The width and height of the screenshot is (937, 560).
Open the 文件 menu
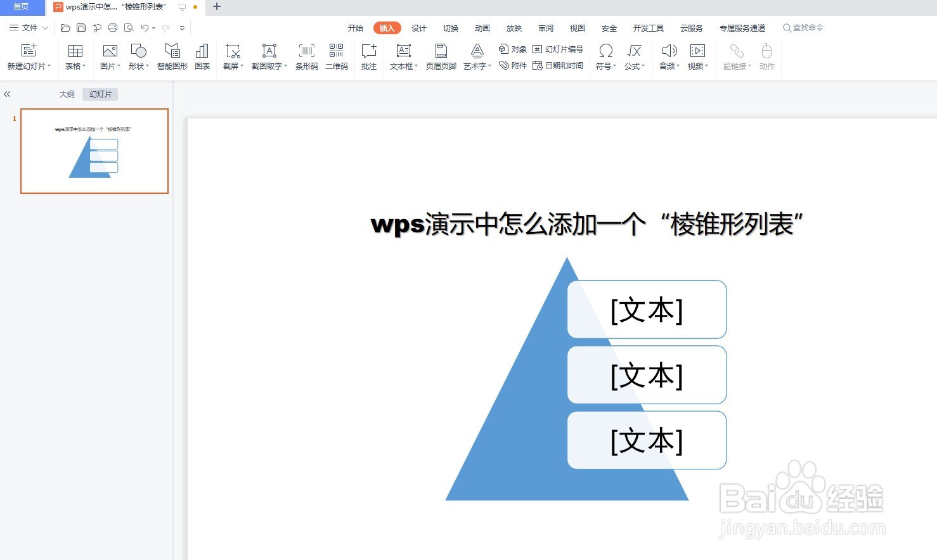[x=29, y=28]
